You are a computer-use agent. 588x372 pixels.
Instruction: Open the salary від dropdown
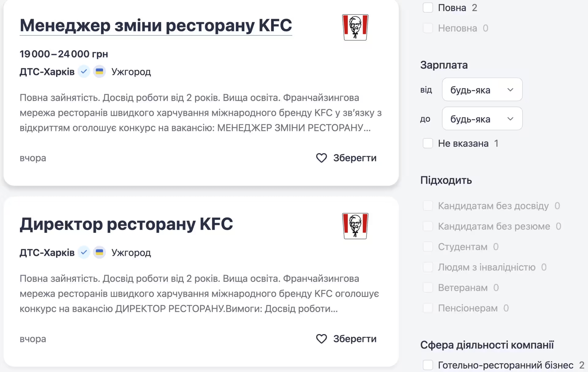pyautogui.click(x=482, y=90)
